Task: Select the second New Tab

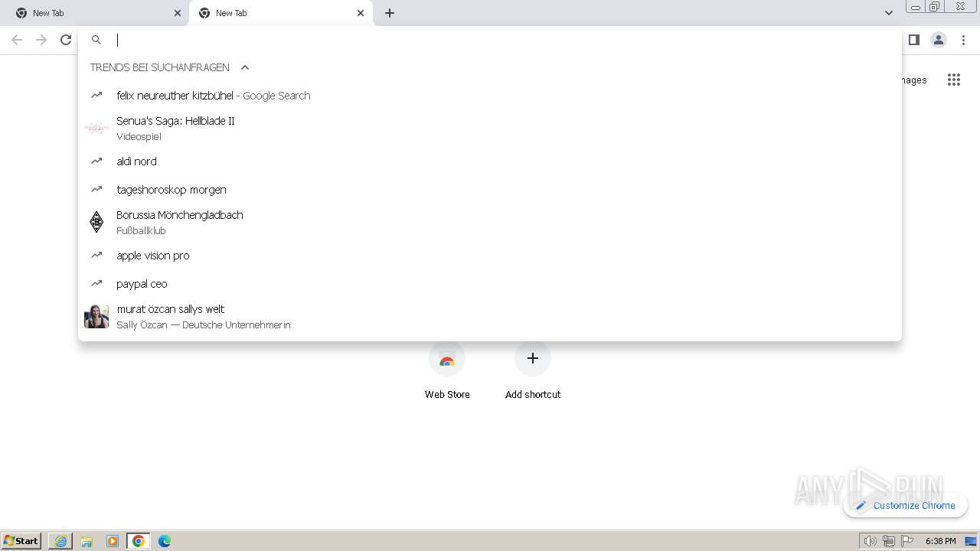Action: [281, 13]
